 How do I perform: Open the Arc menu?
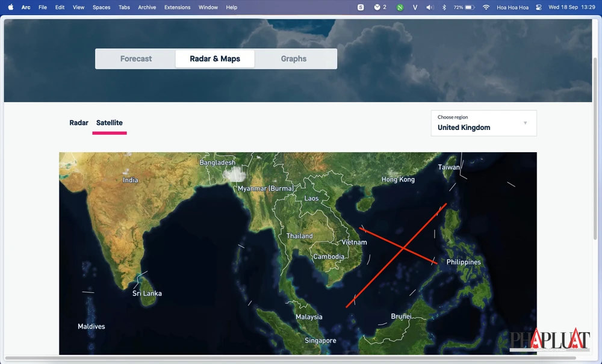[x=26, y=7]
